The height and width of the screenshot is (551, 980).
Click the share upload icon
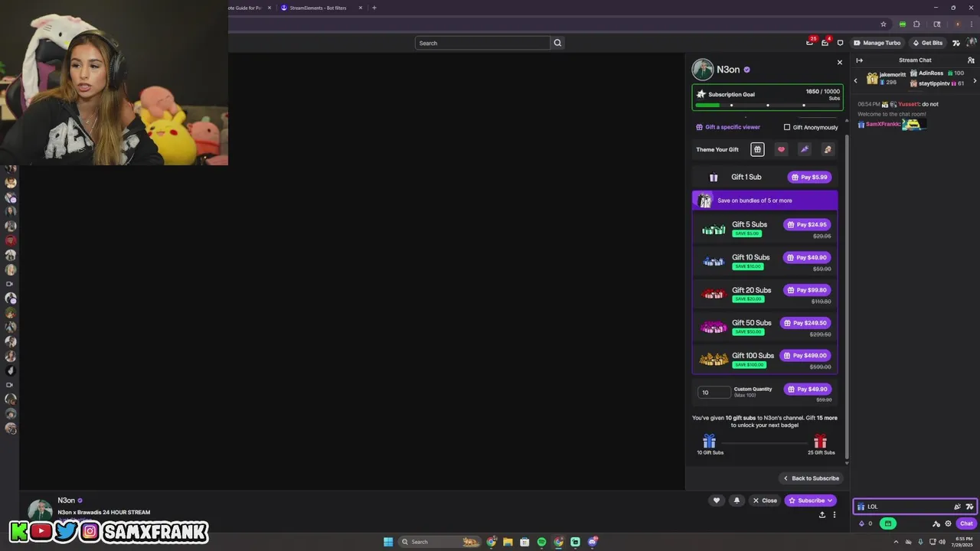pos(822,515)
